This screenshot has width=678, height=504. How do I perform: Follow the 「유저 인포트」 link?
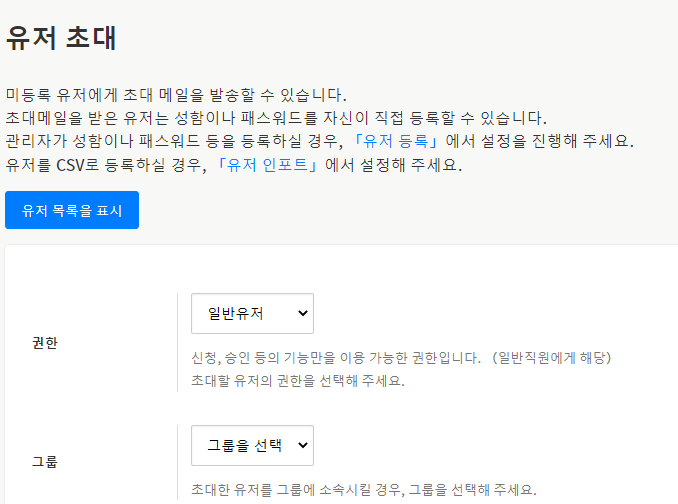pos(270,166)
